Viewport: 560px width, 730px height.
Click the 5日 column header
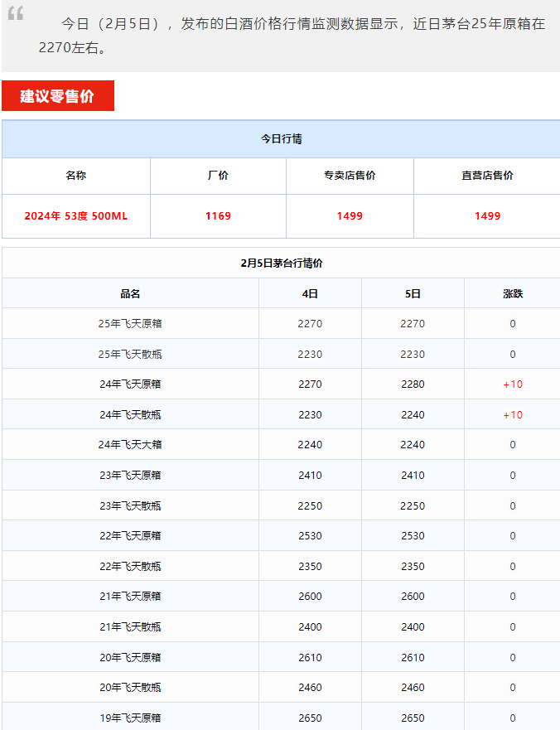[x=413, y=294]
